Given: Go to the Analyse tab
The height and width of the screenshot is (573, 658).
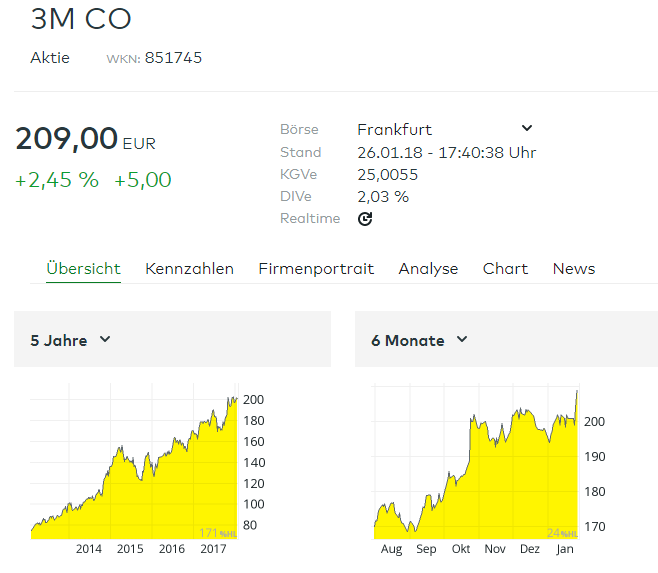Looking at the screenshot, I should pos(428,269).
